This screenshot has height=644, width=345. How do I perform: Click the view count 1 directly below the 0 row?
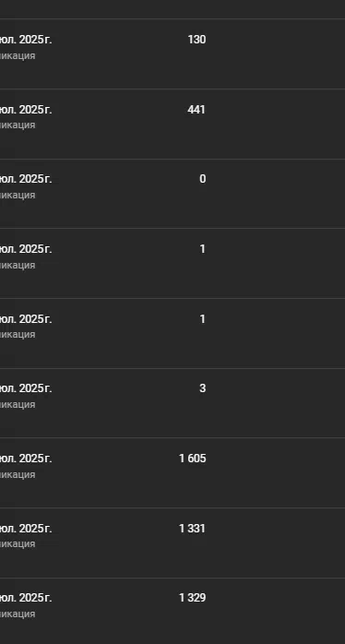[203, 249]
